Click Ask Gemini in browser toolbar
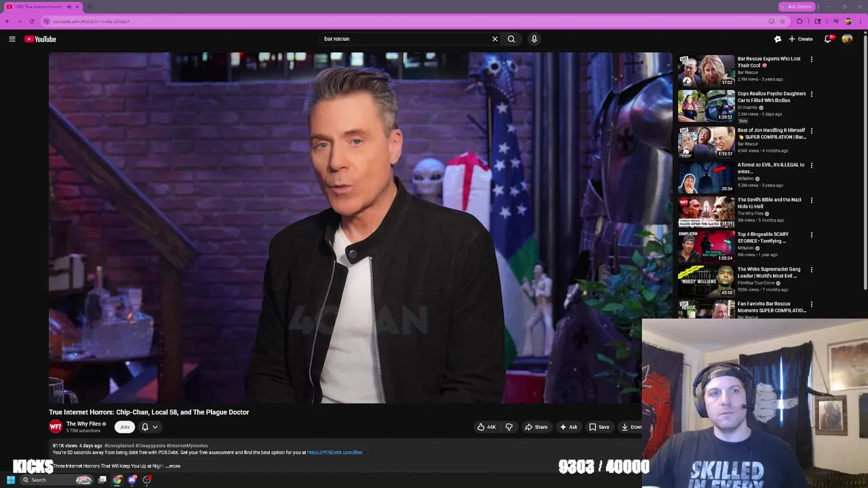Screen dimensions: 868x488 (x=797, y=7)
